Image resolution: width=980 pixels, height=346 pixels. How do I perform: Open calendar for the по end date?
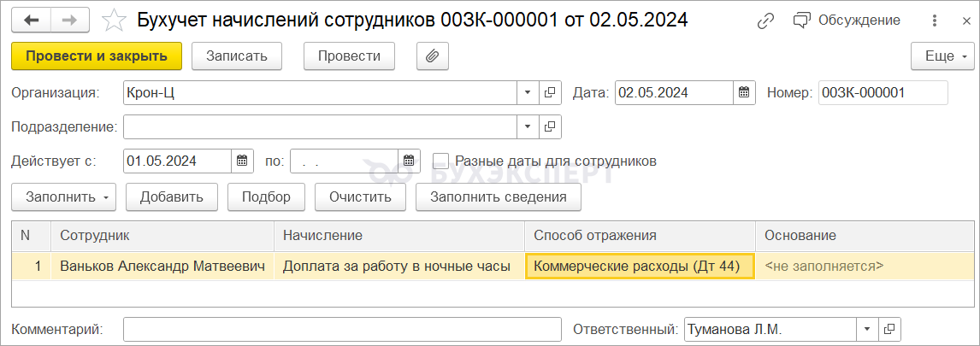coord(409,161)
